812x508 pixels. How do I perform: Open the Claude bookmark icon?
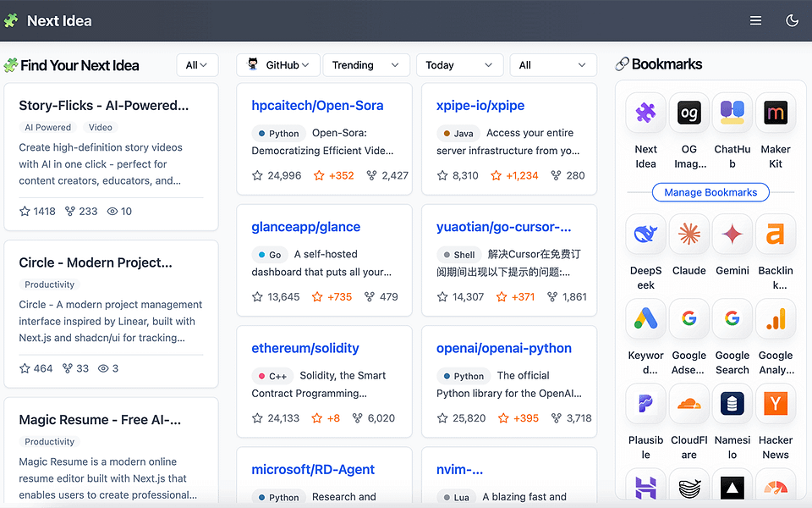tap(689, 235)
